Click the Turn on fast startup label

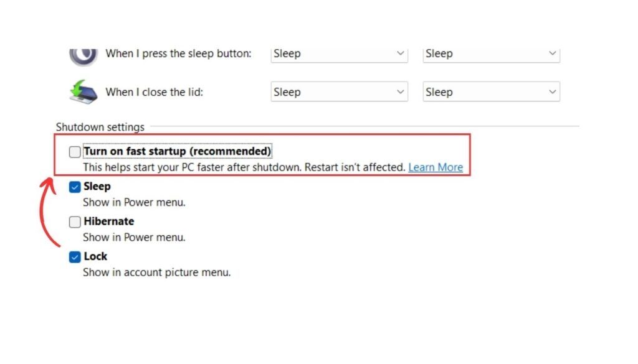[x=178, y=151]
